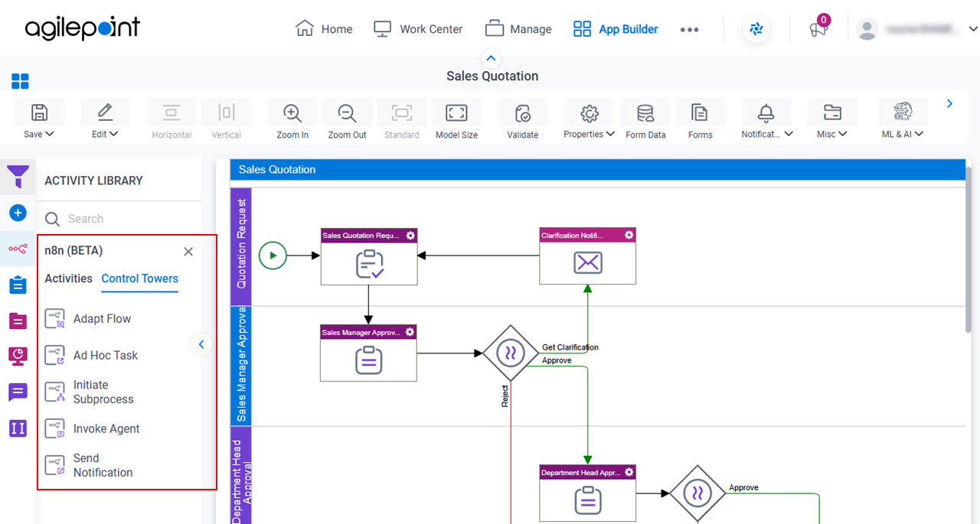Image resolution: width=980 pixels, height=524 pixels.
Task: Click the chart monitor sidebar icon
Action: tap(18, 356)
